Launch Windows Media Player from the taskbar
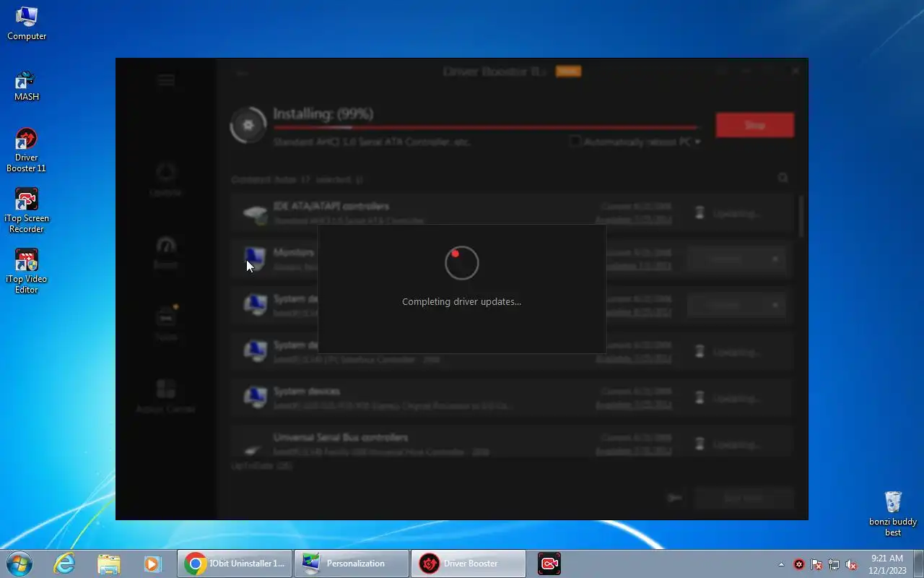924x578 pixels. (x=152, y=564)
